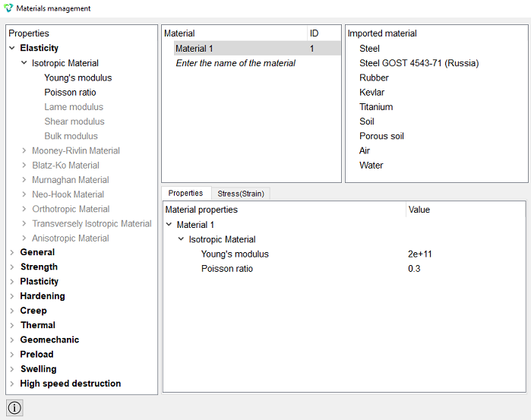
Task: Select Material 1 row in Material list
Action: pyautogui.click(x=258, y=49)
